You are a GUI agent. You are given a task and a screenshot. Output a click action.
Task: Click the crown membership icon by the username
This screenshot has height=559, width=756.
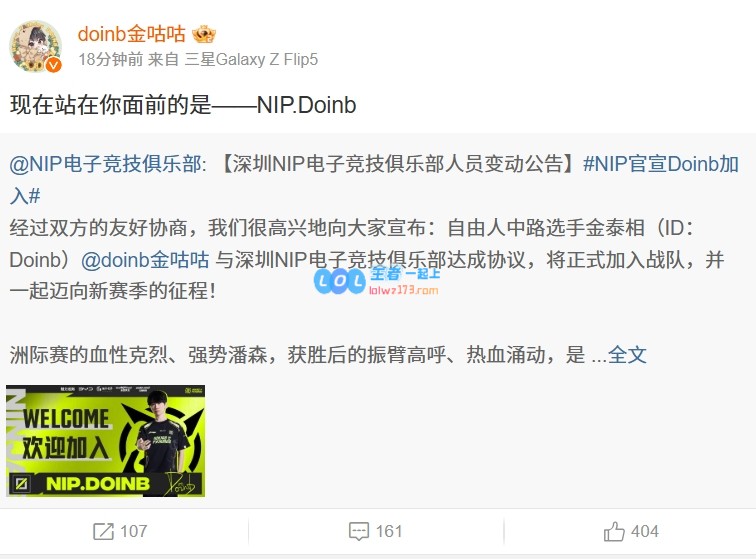pyautogui.click(x=203, y=34)
